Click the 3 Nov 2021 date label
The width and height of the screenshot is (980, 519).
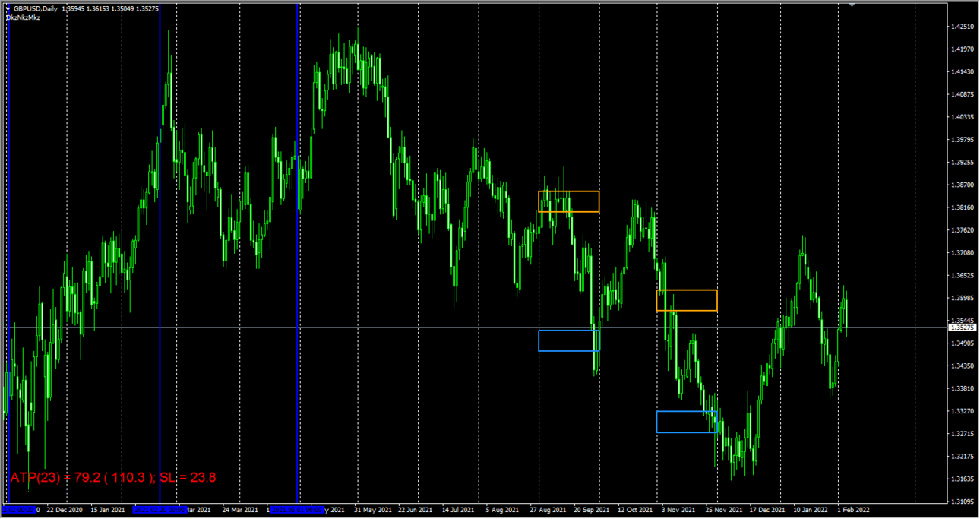pyautogui.click(x=678, y=509)
